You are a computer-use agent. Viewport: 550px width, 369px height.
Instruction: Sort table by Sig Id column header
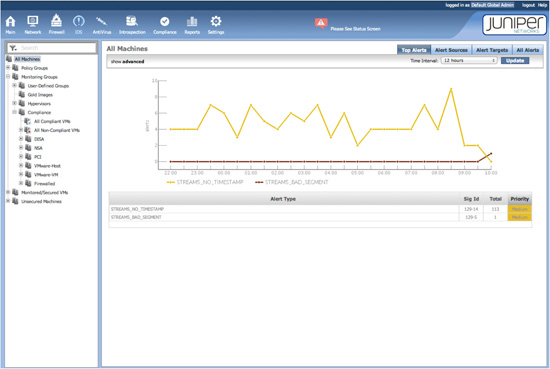click(x=471, y=199)
